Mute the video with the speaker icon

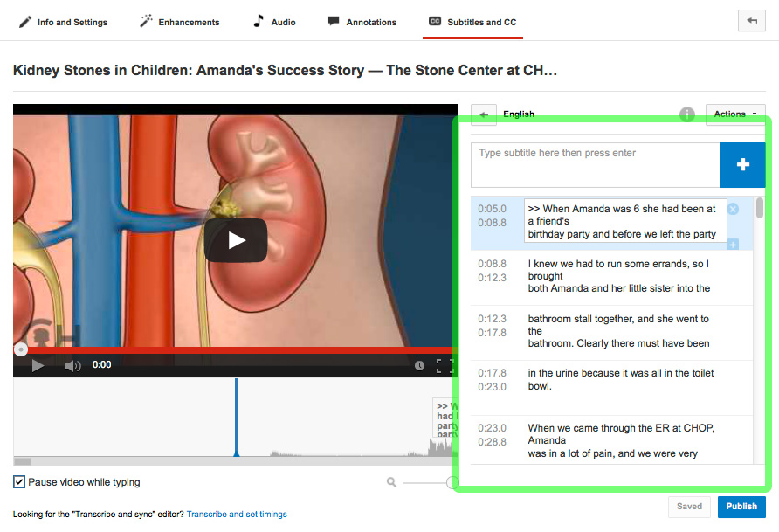click(73, 365)
